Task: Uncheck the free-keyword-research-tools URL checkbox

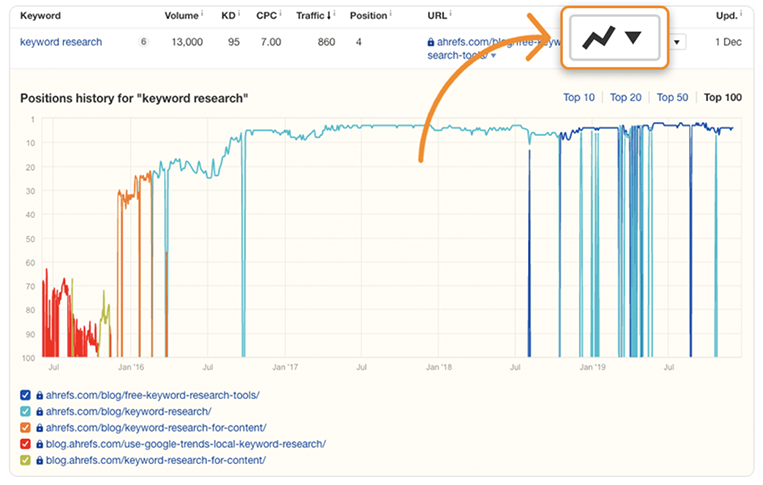Action: (25, 396)
